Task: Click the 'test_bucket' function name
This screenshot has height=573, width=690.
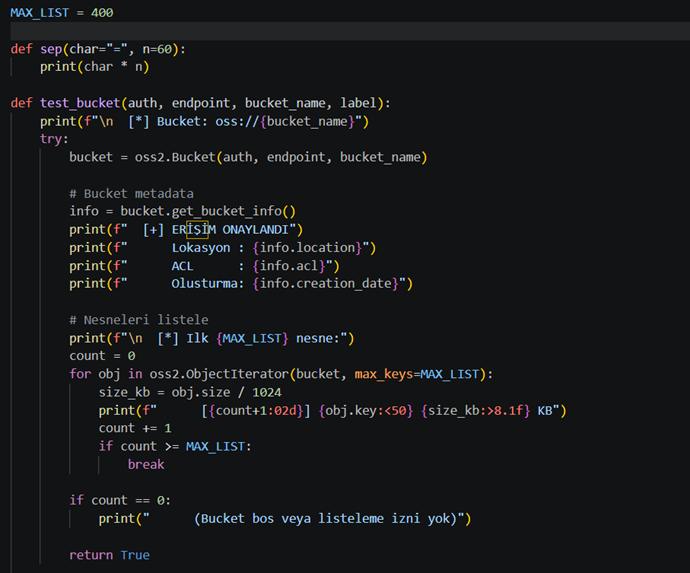Action: (80, 103)
